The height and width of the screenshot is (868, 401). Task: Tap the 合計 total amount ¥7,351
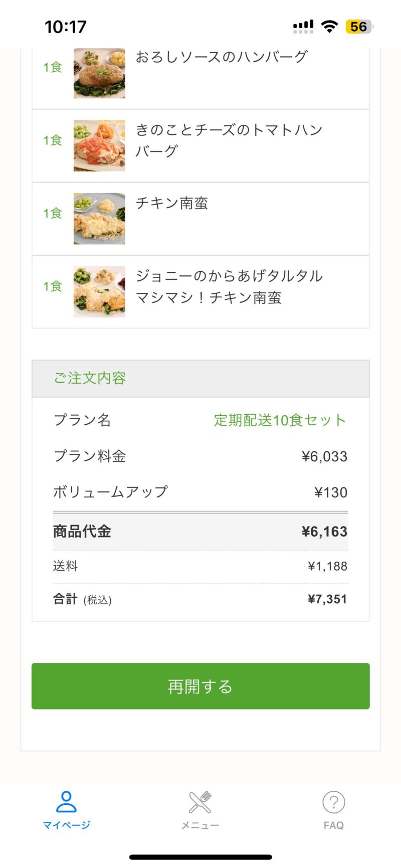[x=327, y=599]
